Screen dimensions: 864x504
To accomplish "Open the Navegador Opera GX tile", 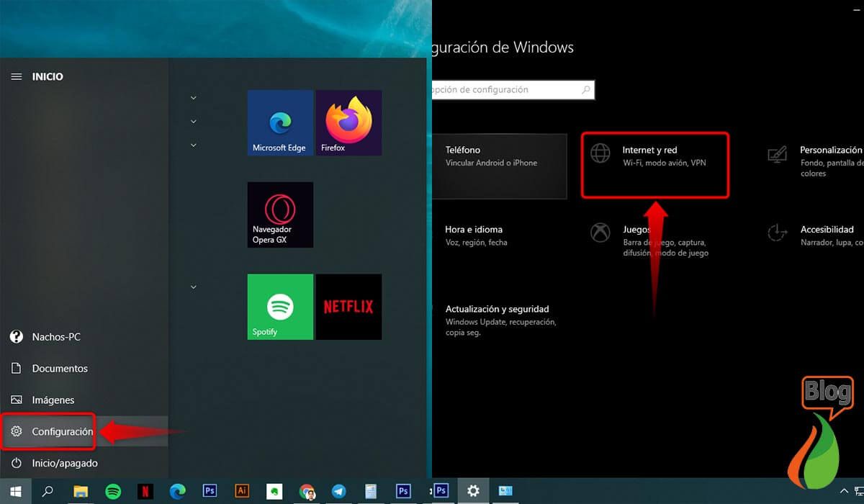I will tap(280, 215).
